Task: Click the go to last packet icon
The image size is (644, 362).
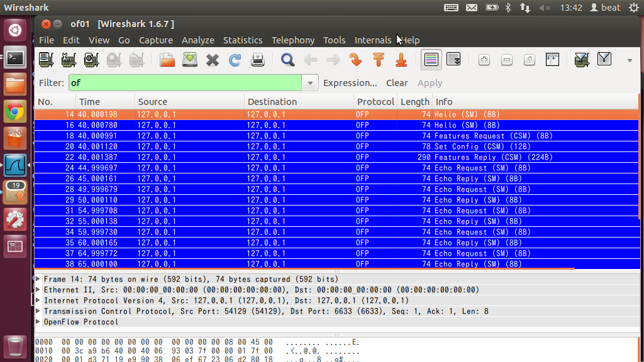Action: (x=401, y=60)
